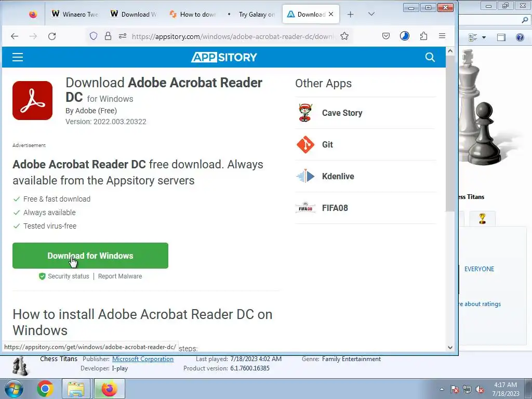Open a new Firefox tab
Image resolution: width=532 pixels, height=399 pixels.
[351, 14]
